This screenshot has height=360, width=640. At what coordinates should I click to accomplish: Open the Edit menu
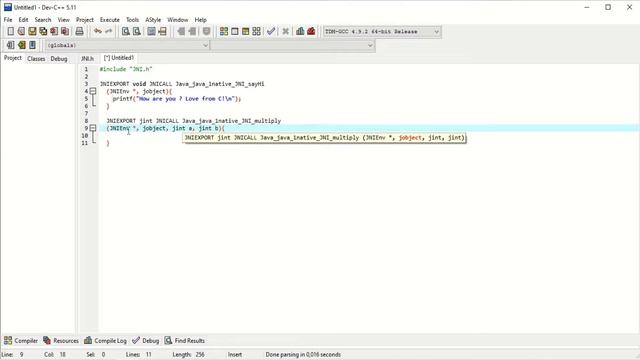[x=23, y=20]
